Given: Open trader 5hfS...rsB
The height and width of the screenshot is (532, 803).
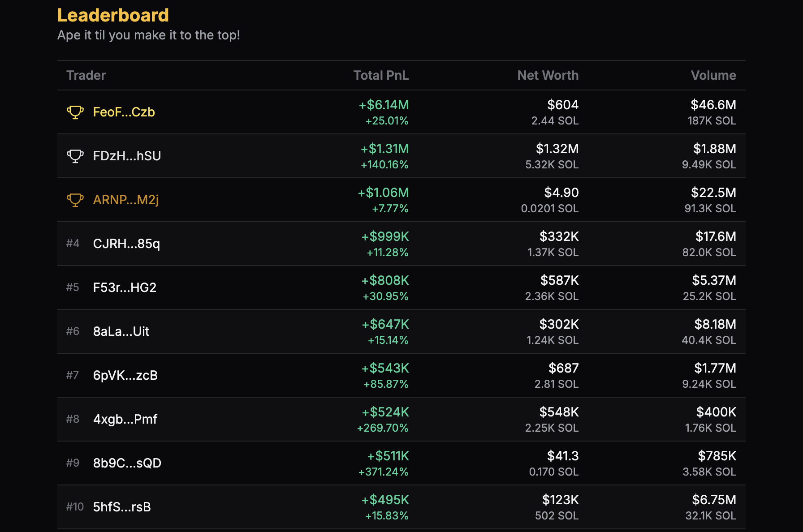Looking at the screenshot, I should point(122,507).
